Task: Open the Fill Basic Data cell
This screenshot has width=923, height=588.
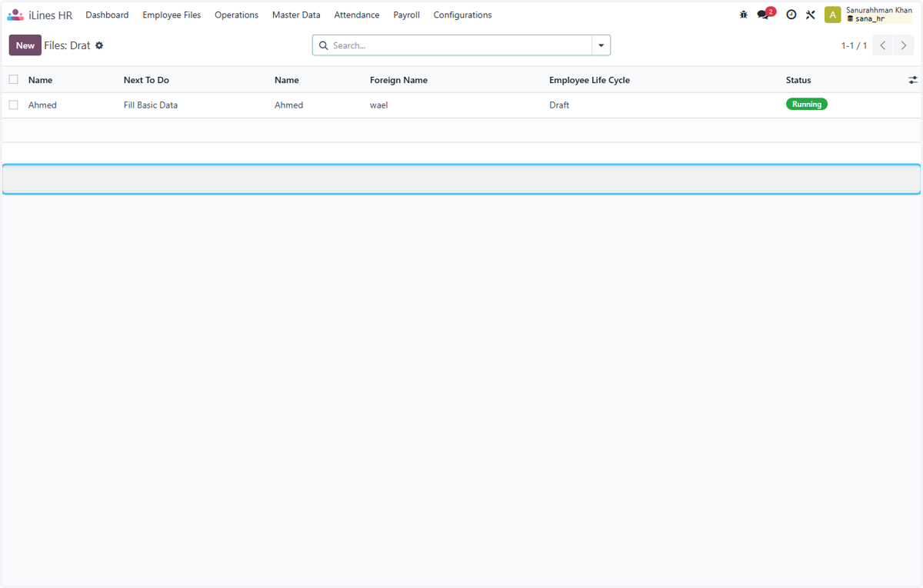Action: pos(151,105)
